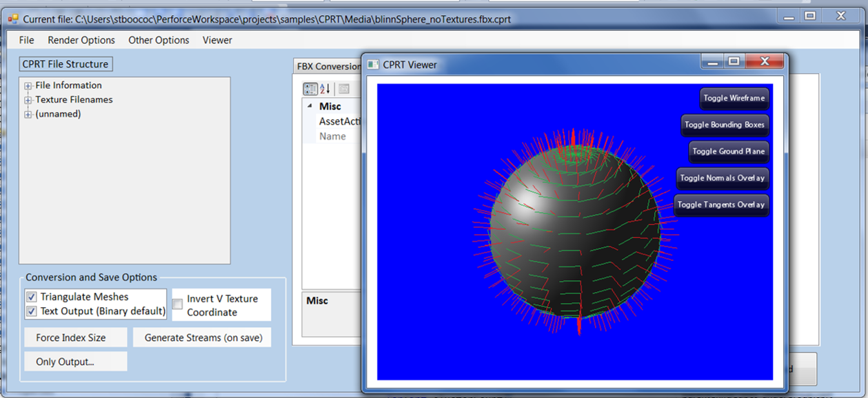Click the Alphabetical A-Z sort icon

point(325,89)
